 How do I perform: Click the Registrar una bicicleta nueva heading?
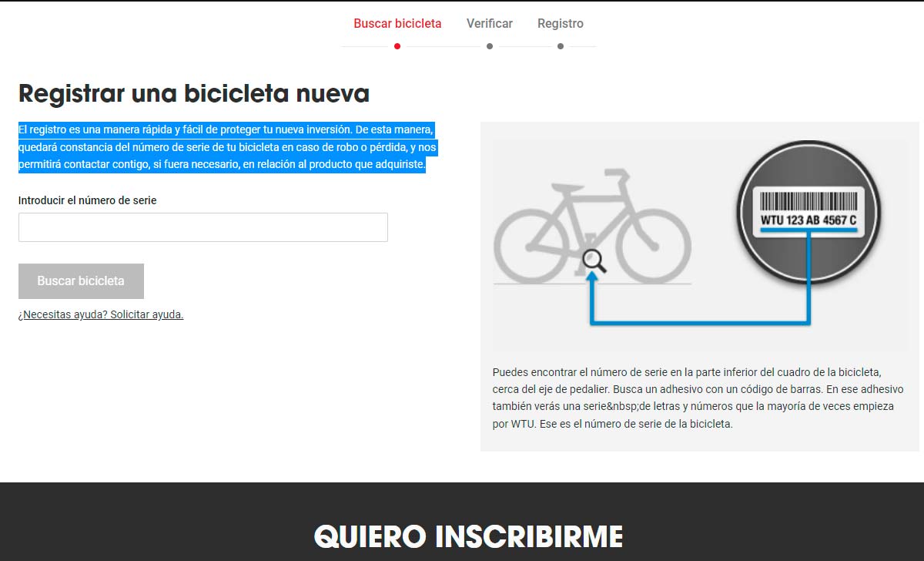click(x=194, y=94)
